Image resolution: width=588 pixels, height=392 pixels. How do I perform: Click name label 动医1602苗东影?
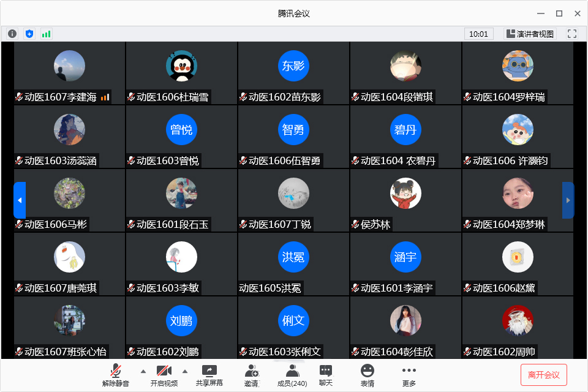(285, 97)
